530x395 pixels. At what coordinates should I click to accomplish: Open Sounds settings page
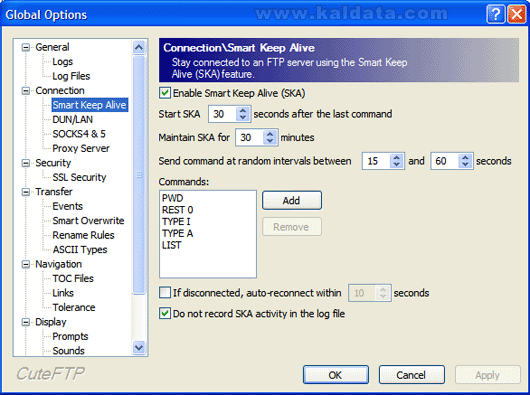click(68, 351)
